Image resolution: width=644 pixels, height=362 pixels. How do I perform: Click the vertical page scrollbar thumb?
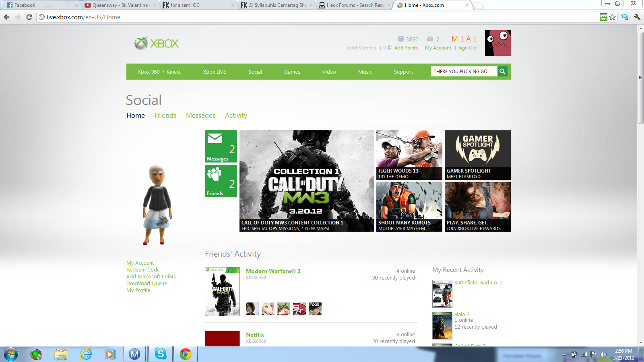point(641,77)
